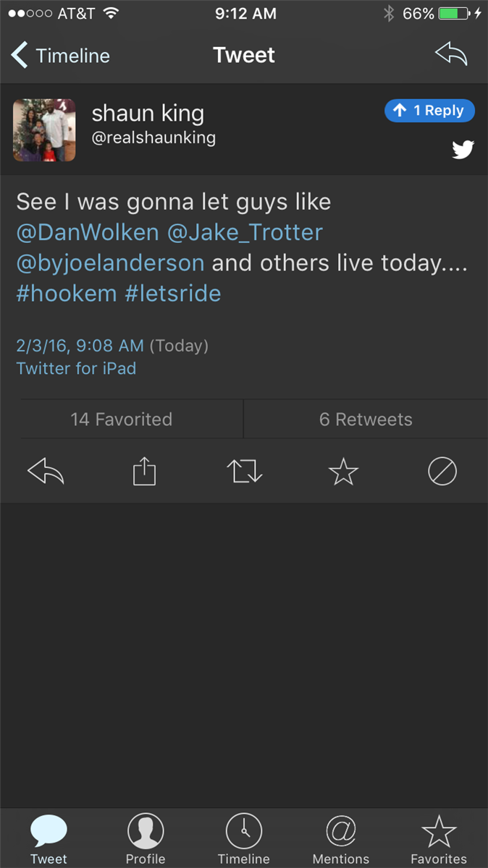The height and width of the screenshot is (868, 488).
Task: Go back to the Timeline
Action: [x=60, y=56]
